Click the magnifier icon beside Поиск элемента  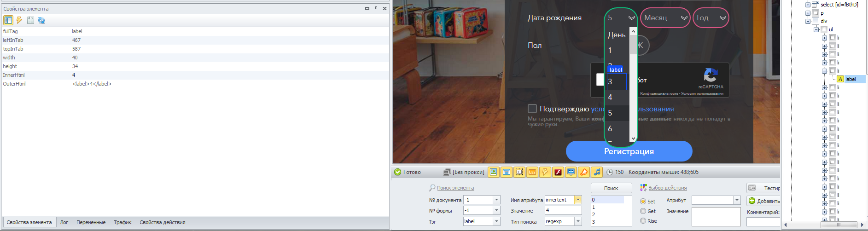click(432, 188)
